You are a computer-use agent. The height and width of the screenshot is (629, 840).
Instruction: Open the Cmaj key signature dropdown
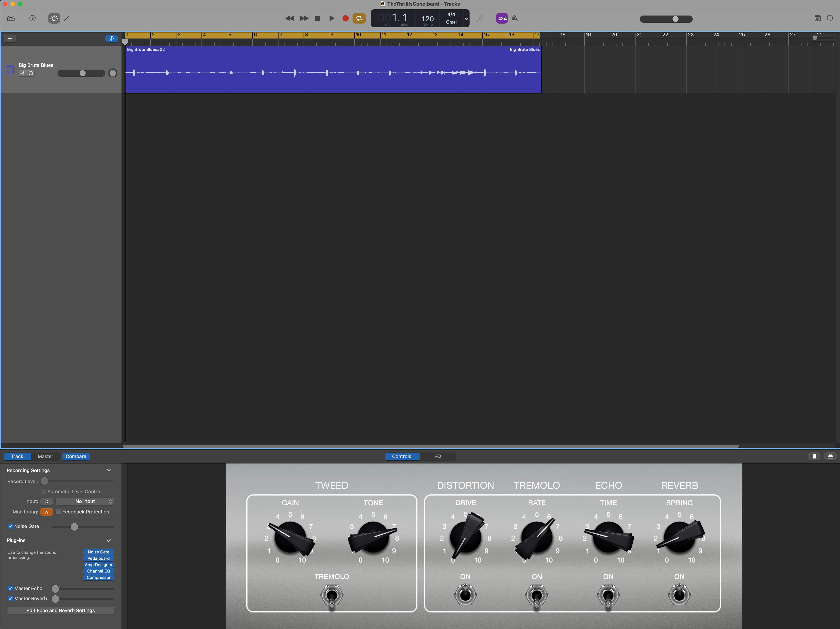coord(466,18)
